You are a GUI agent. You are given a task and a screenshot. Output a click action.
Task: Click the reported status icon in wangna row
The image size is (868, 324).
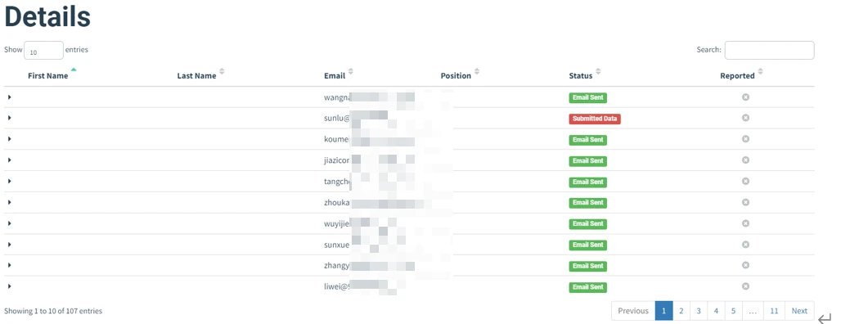(745, 97)
